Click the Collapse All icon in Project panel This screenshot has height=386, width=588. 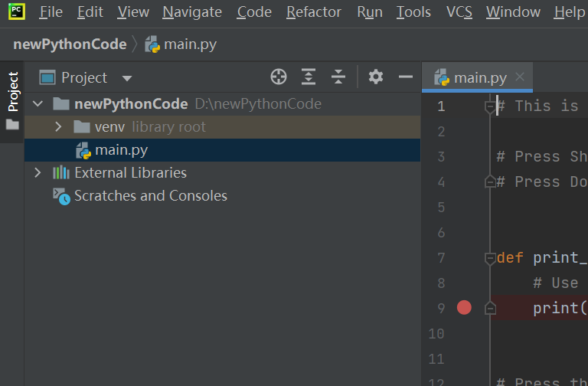338,77
